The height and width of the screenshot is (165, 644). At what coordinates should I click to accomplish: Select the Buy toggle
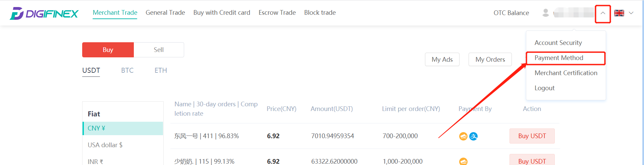coord(108,50)
